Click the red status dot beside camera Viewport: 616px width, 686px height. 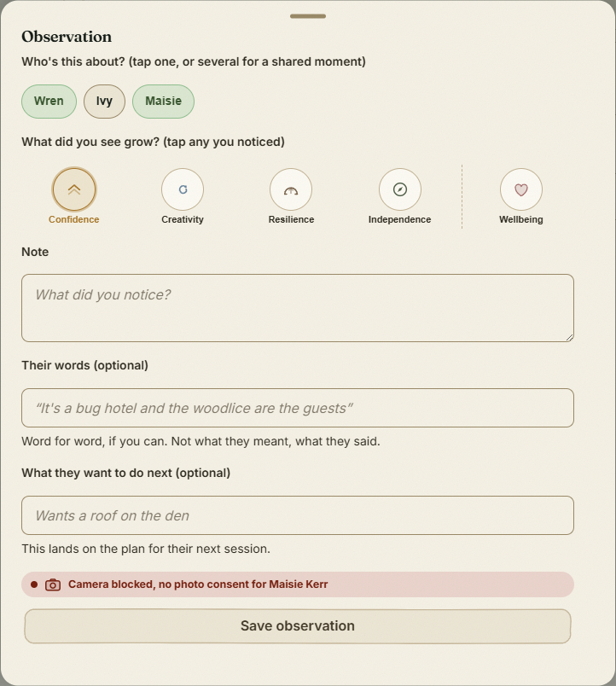pyautogui.click(x=34, y=584)
